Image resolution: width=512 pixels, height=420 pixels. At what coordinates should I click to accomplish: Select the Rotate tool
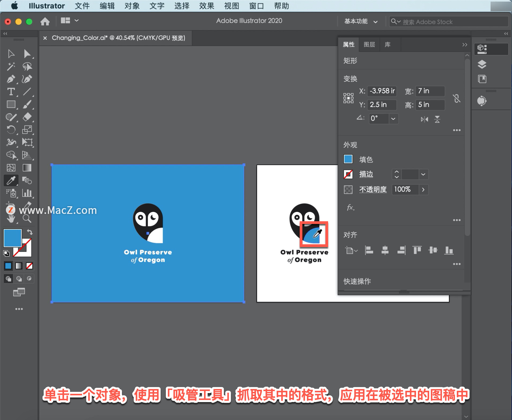[11, 130]
